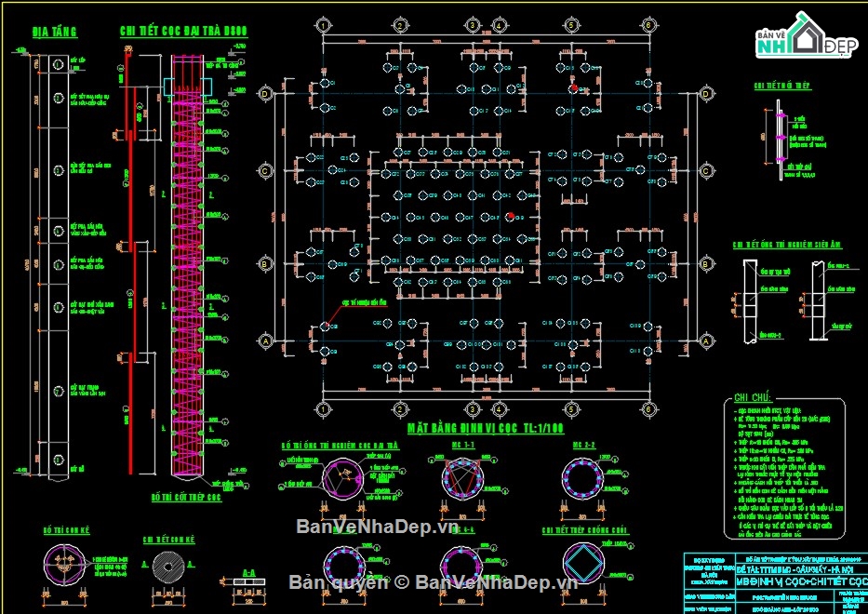Click the "BỐ TRÍ ỐNG THÍ NGHIỆM CỌC ĐẠI TRÀ" heading
Viewport: 868px width, 614px height.
(340, 446)
